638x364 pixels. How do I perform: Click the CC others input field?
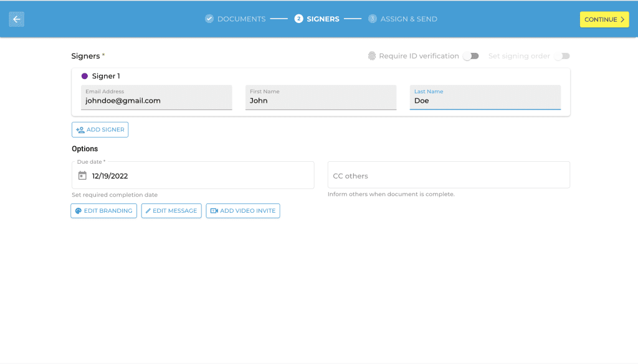pyautogui.click(x=449, y=175)
